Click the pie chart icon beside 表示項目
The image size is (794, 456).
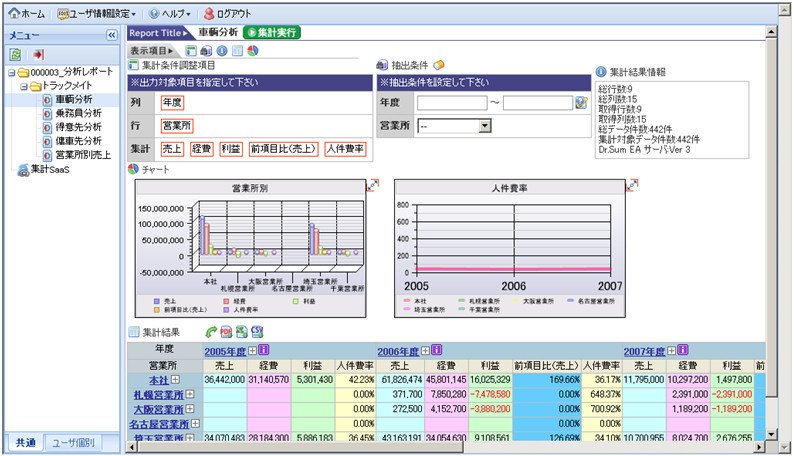coord(253,51)
